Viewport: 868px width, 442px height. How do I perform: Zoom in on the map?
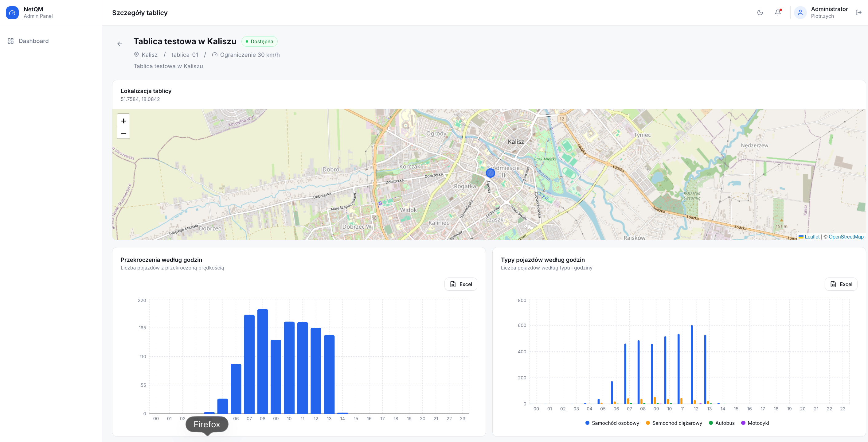click(x=123, y=121)
